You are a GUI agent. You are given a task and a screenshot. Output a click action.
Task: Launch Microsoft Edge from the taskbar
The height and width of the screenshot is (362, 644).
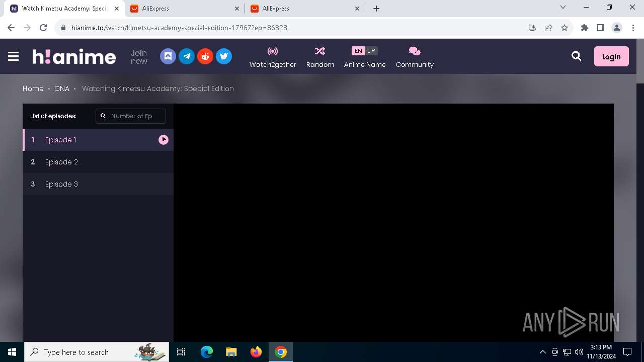(207, 352)
